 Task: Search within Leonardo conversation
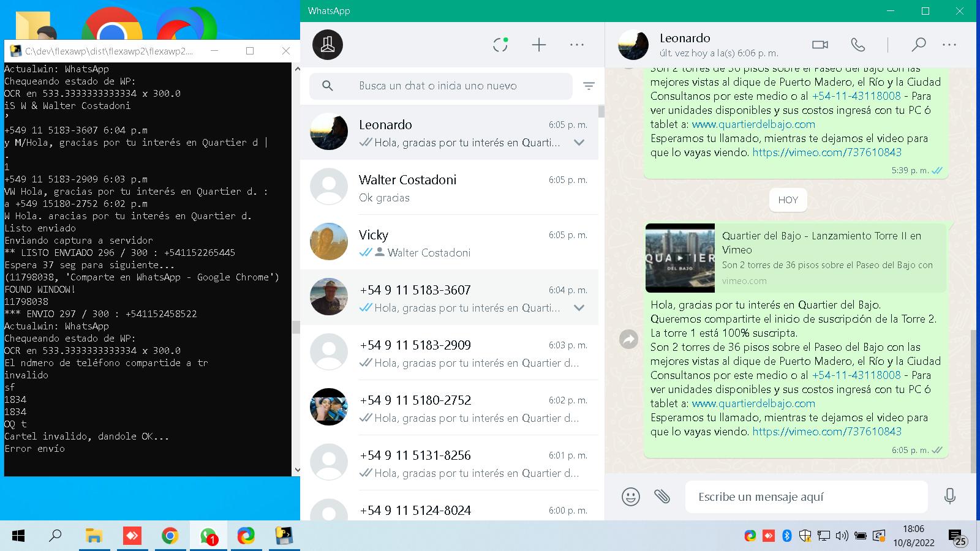[x=919, y=45]
